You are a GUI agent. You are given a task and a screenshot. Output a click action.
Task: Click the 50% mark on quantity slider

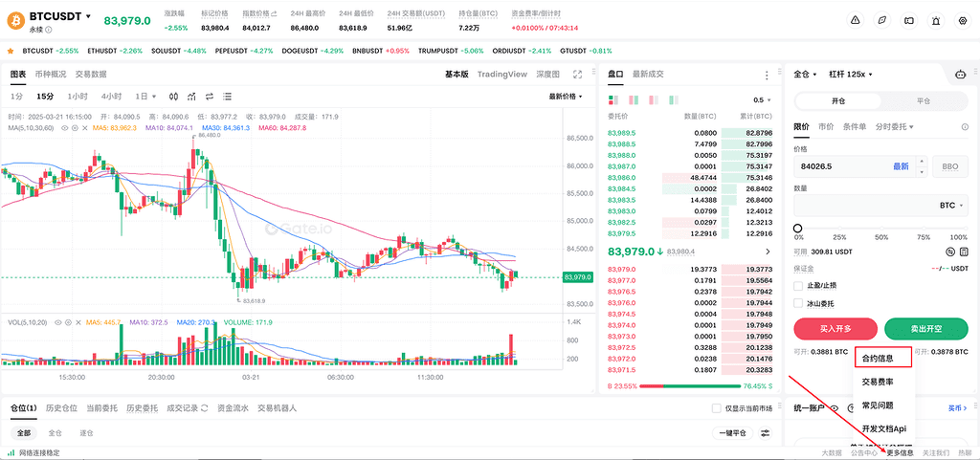(880, 228)
